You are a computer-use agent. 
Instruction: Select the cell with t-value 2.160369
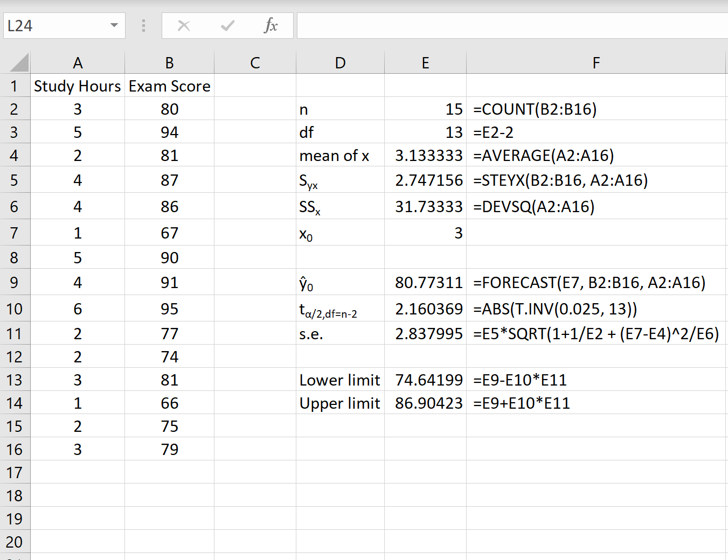(425, 308)
